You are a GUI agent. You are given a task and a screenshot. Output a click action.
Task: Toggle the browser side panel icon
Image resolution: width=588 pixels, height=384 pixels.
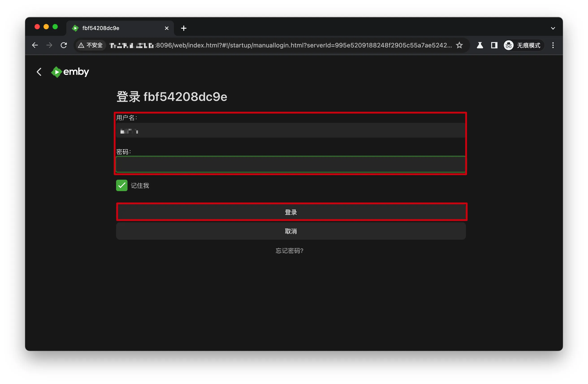[494, 45]
